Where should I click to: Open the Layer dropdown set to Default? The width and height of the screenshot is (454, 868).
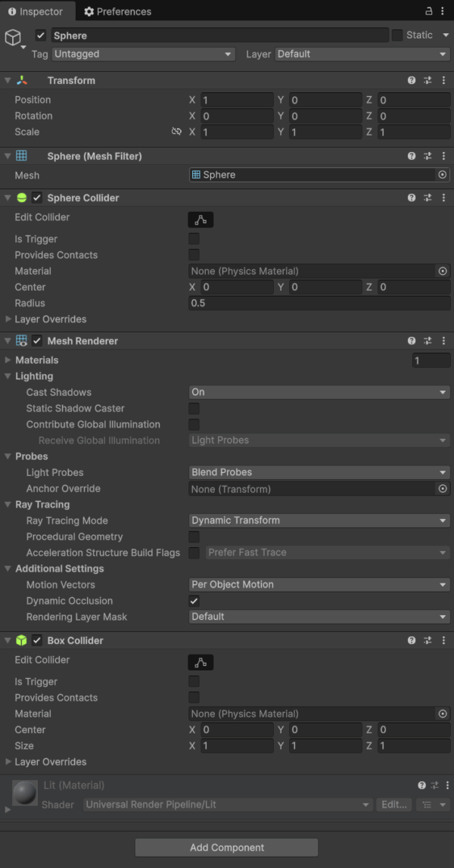pos(362,54)
